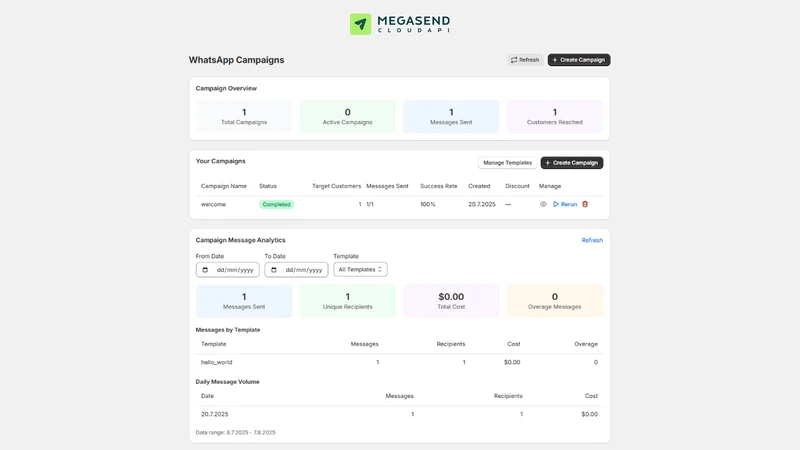Rerun the welcome campaign
Image resolution: width=800 pixels, height=450 pixels.
(565, 204)
